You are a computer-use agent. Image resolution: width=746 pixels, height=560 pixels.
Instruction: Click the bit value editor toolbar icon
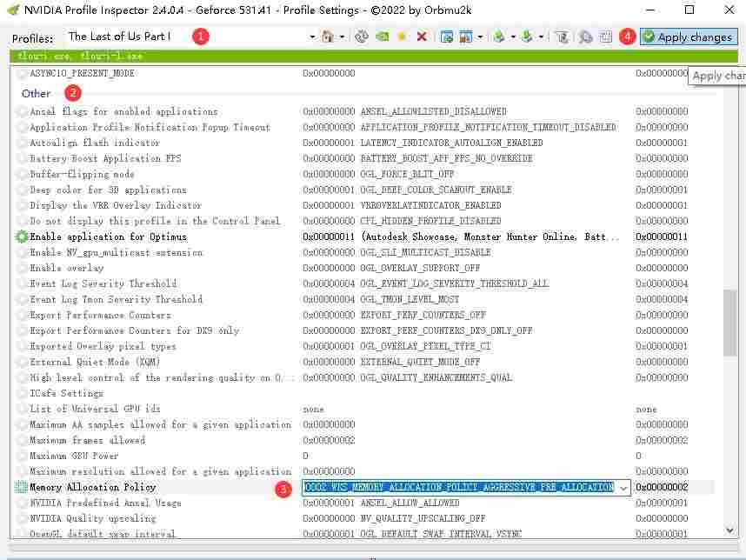coord(605,37)
